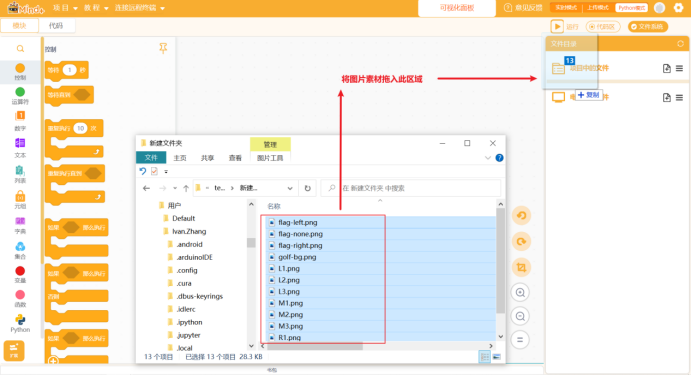Open the hamburger menu in the computer files row

pos(680,98)
